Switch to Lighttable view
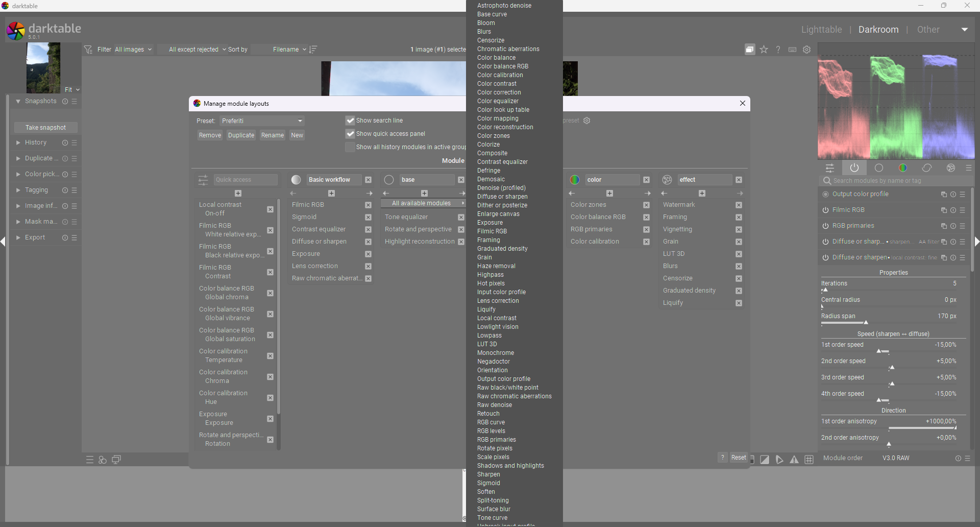980x527 pixels. (x=821, y=30)
